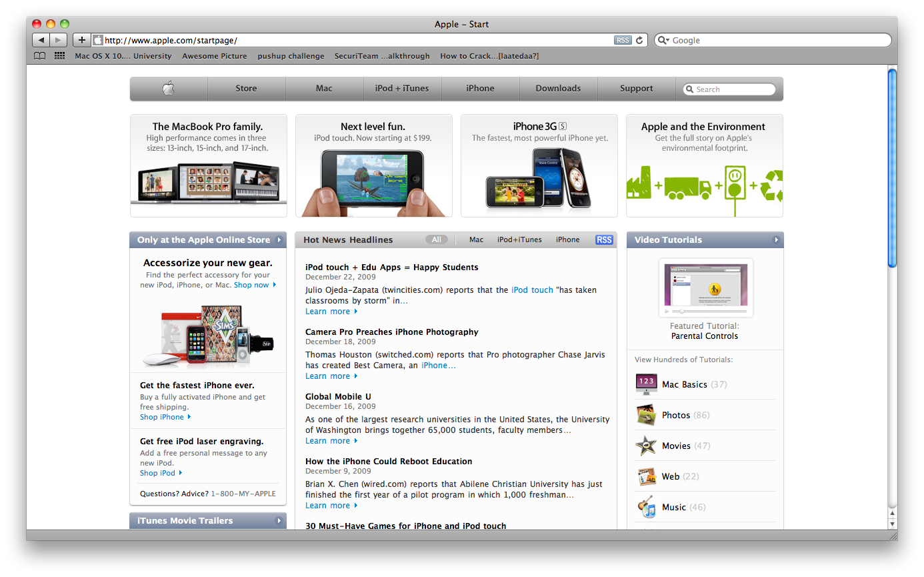Filter Hot News by Mac

point(476,239)
